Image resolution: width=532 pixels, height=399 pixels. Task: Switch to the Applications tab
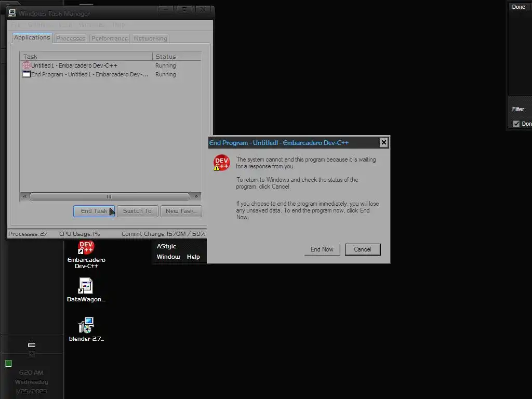click(x=32, y=37)
